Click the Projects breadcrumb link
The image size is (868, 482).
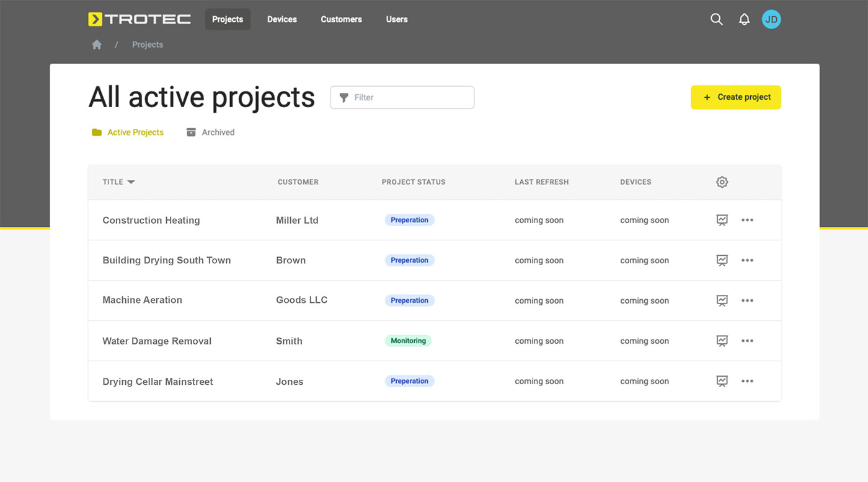148,45
